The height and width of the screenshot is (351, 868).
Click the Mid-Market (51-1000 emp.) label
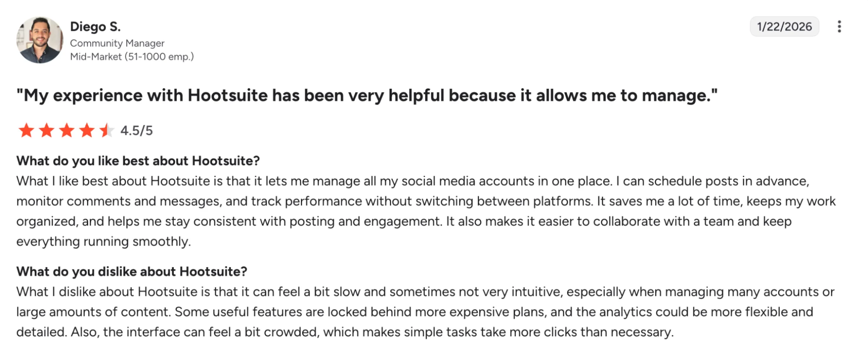click(132, 57)
